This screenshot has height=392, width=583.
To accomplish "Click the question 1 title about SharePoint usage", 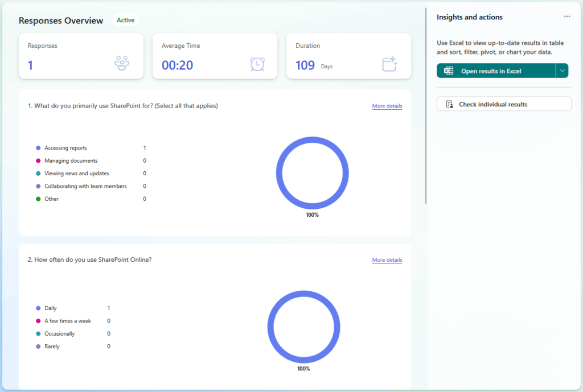I will (123, 106).
